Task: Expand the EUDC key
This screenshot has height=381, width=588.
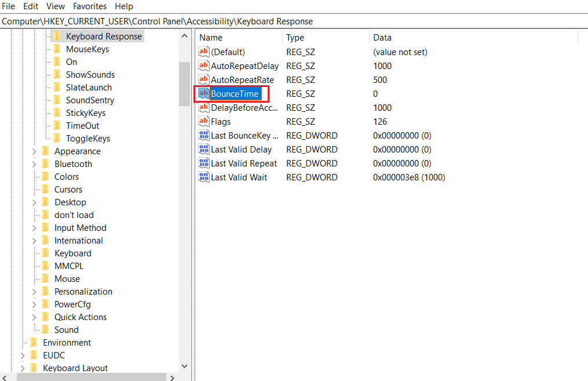Action: click(x=23, y=355)
